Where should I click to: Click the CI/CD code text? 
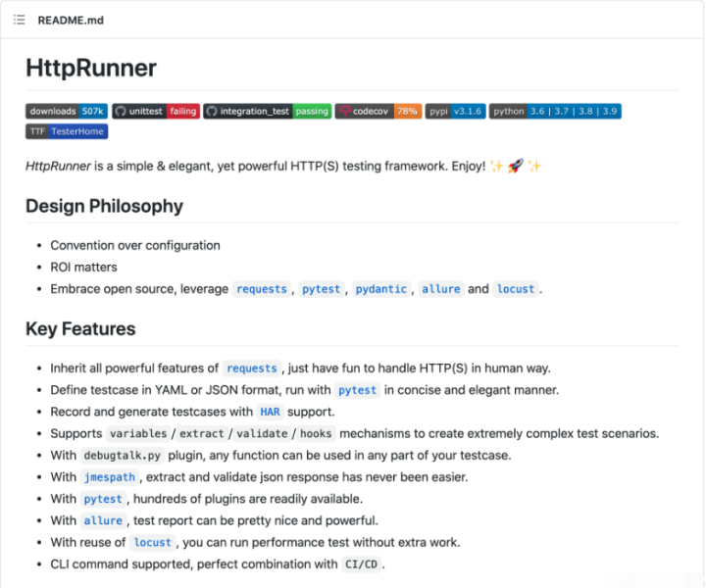coord(361,564)
